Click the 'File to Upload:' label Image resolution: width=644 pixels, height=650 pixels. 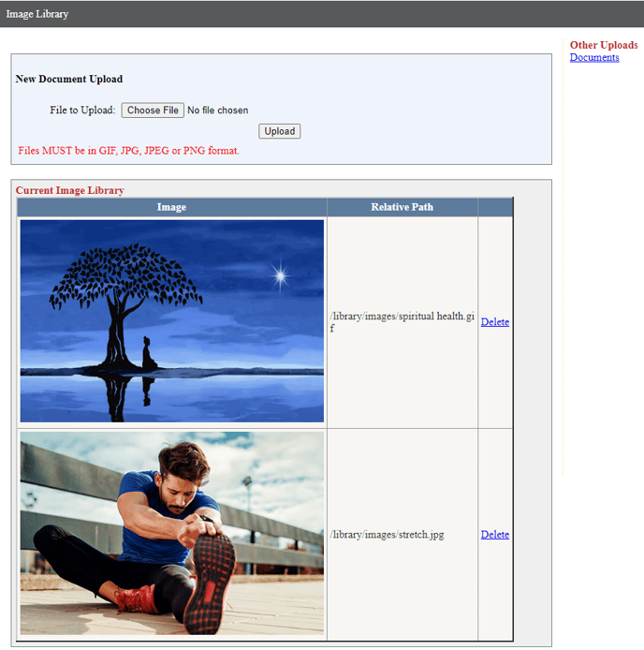tap(82, 111)
